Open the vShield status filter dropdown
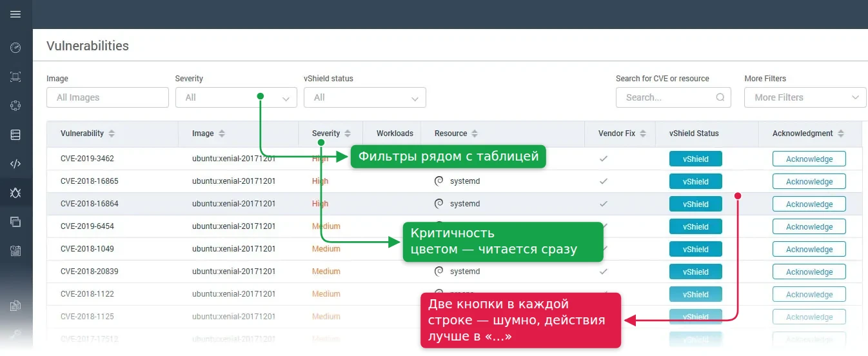The image size is (868, 356). [365, 97]
